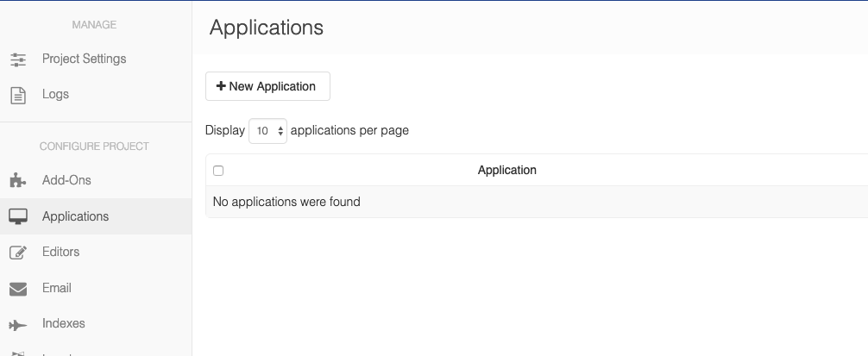The height and width of the screenshot is (356, 868).
Task: Click the 'No applications were found' text
Action: (286, 202)
